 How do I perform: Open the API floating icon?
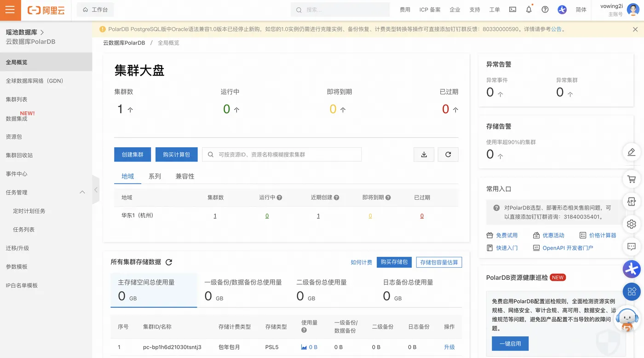coord(632,202)
